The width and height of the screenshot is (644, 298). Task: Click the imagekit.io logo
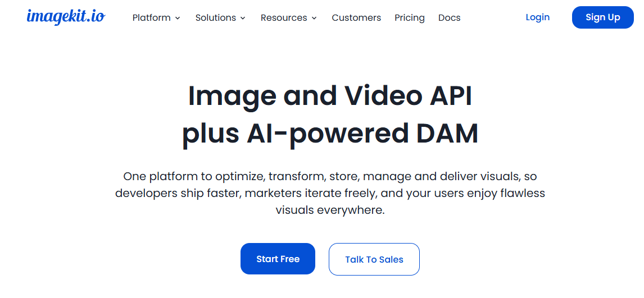pyautogui.click(x=66, y=17)
